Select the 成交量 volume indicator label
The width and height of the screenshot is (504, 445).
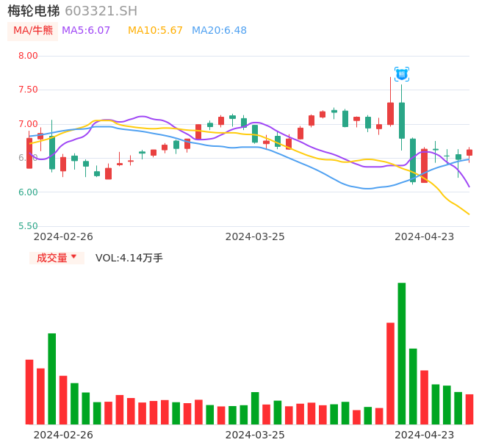click(52, 258)
